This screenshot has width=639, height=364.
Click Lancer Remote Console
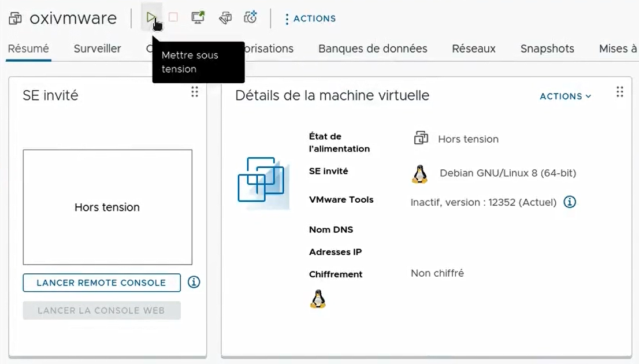click(101, 283)
